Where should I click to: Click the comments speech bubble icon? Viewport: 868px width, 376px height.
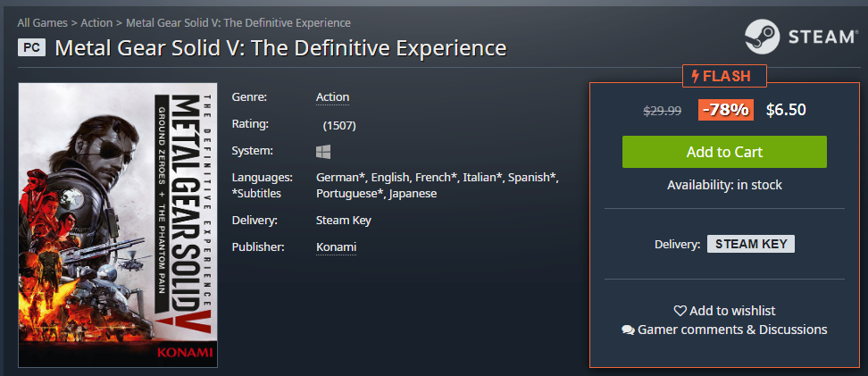[x=628, y=330]
